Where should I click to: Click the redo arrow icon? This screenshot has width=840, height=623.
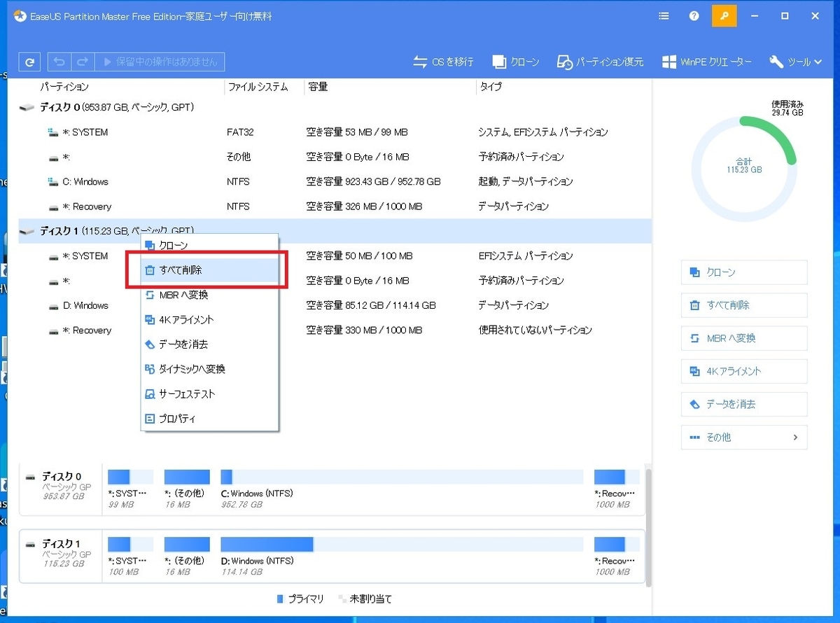click(83, 62)
